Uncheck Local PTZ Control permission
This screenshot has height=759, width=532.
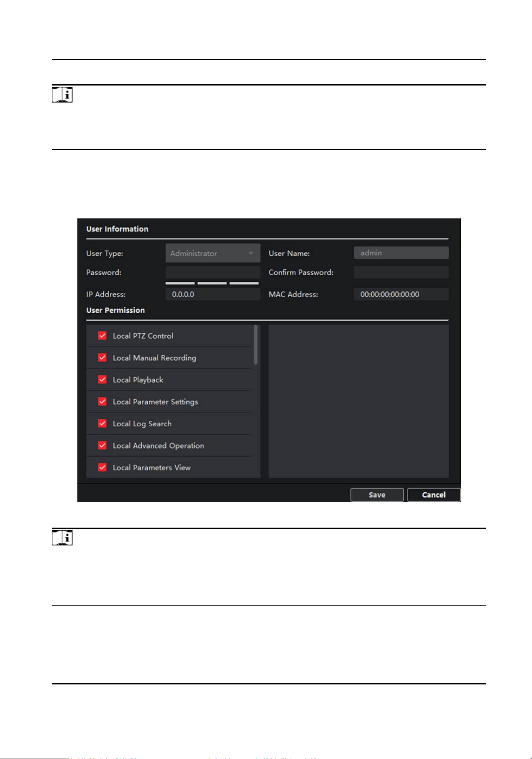tap(103, 336)
